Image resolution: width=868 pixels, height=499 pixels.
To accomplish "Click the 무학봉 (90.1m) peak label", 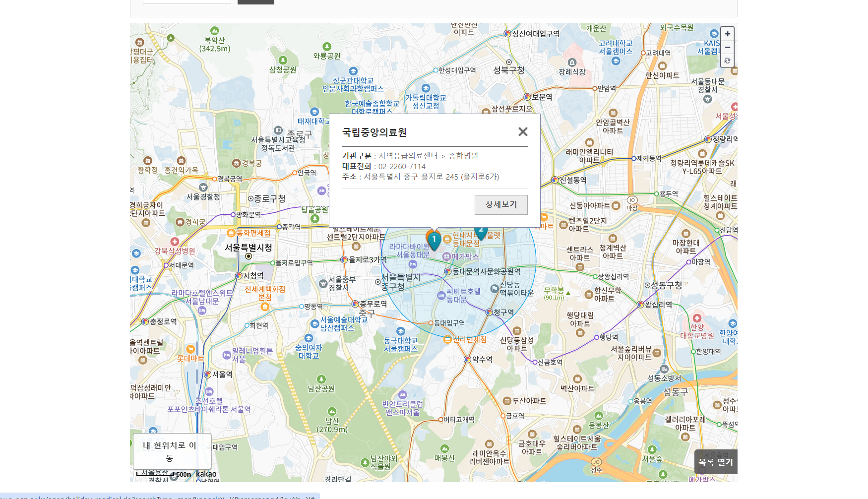I will point(554,293).
